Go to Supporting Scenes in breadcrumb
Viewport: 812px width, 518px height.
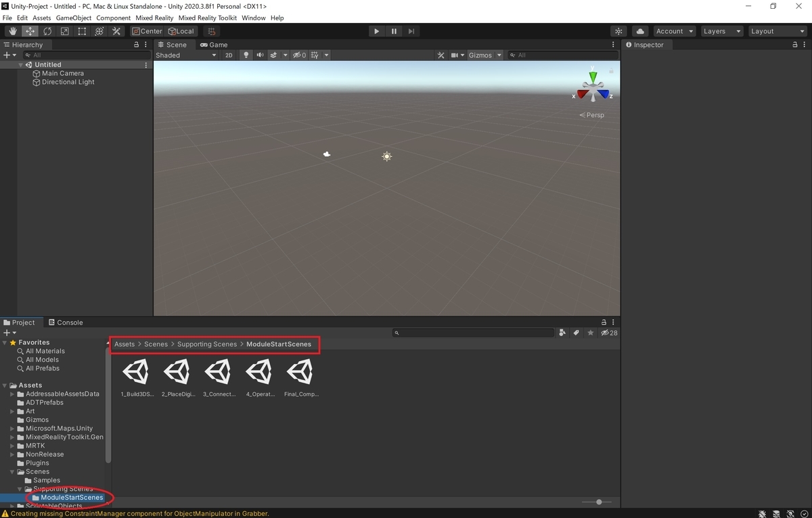point(207,344)
